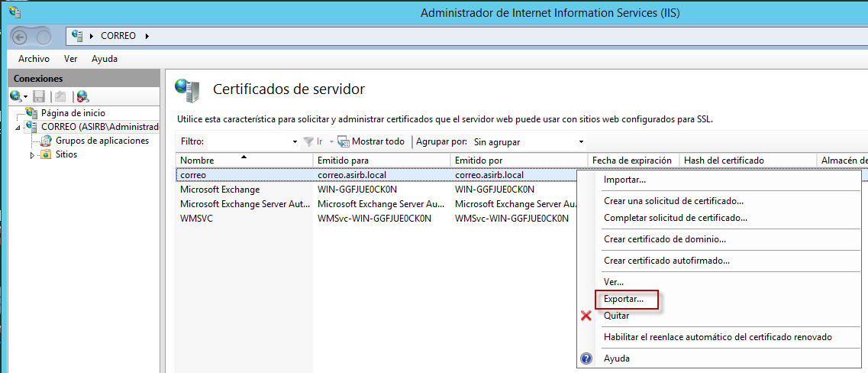Select the Sitios tree item
The width and height of the screenshot is (868, 373).
tap(66, 154)
